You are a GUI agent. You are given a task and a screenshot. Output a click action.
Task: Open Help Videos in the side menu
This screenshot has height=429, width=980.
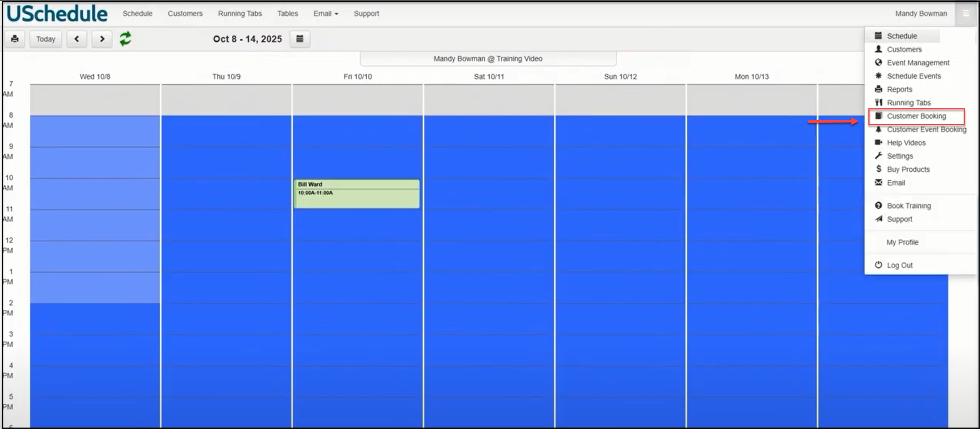pos(906,143)
